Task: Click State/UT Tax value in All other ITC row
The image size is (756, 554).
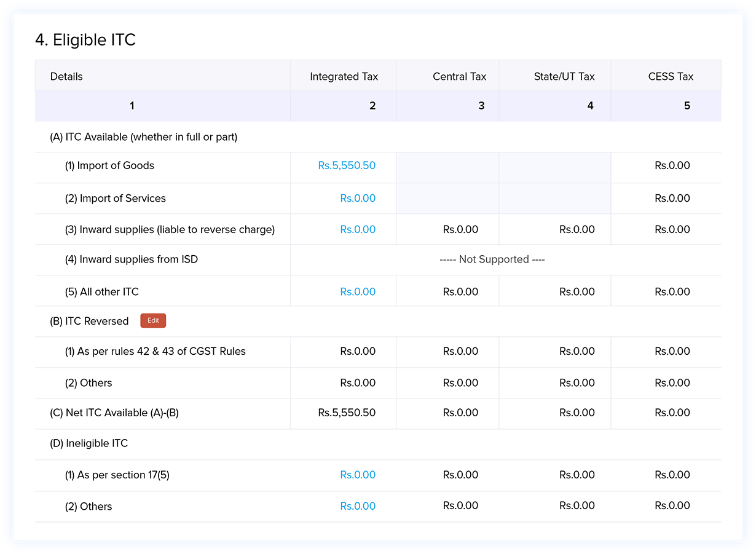Action: pos(577,291)
